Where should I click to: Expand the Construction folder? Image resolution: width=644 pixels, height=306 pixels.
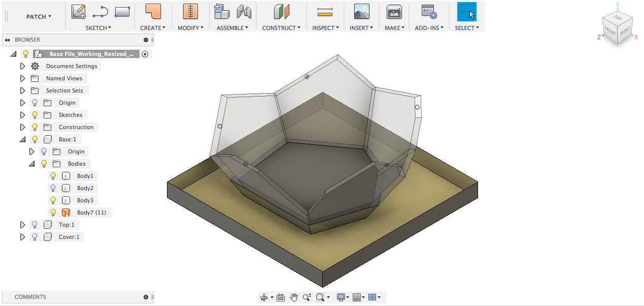point(22,127)
